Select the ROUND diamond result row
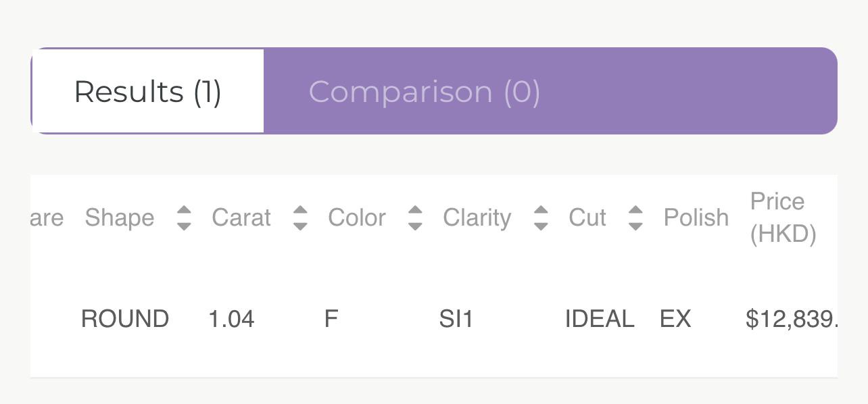 (x=434, y=319)
